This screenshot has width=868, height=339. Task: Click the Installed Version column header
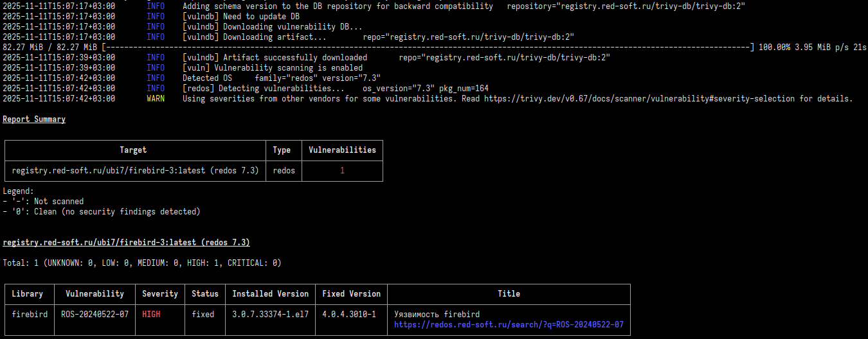270,294
